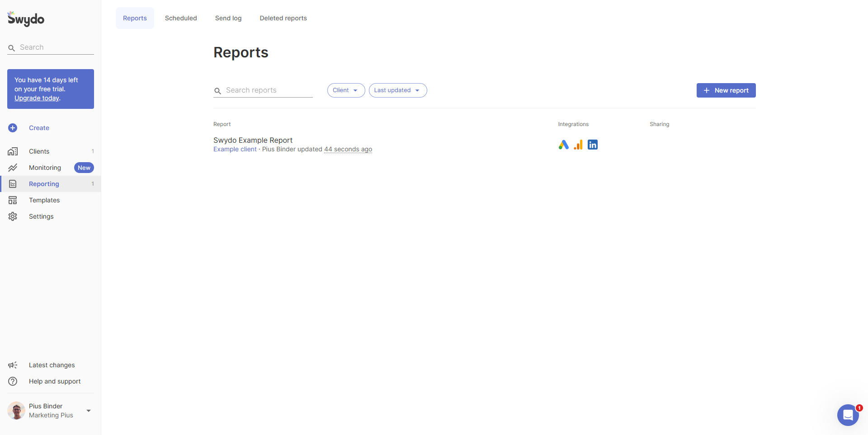The width and height of the screenshot is (868, 435).
Task: Click the Google Analytics integration icon
Action: point(578,145)
